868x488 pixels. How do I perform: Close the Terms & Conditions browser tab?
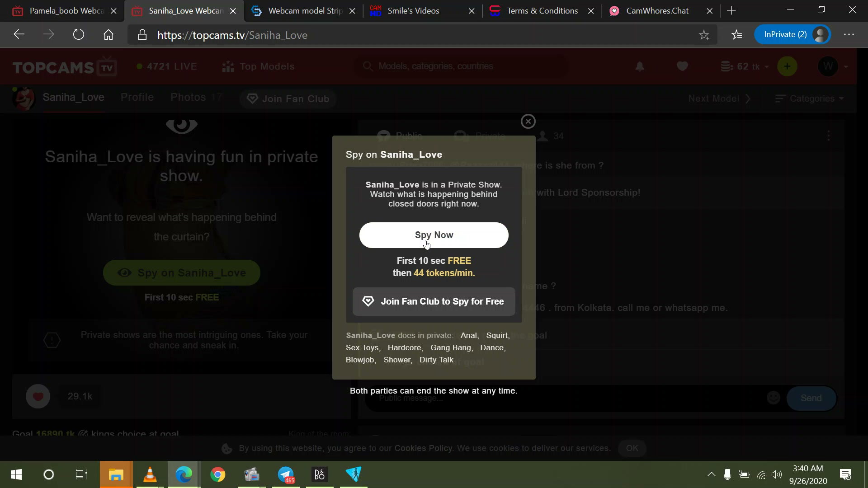(x=591, y=11)
